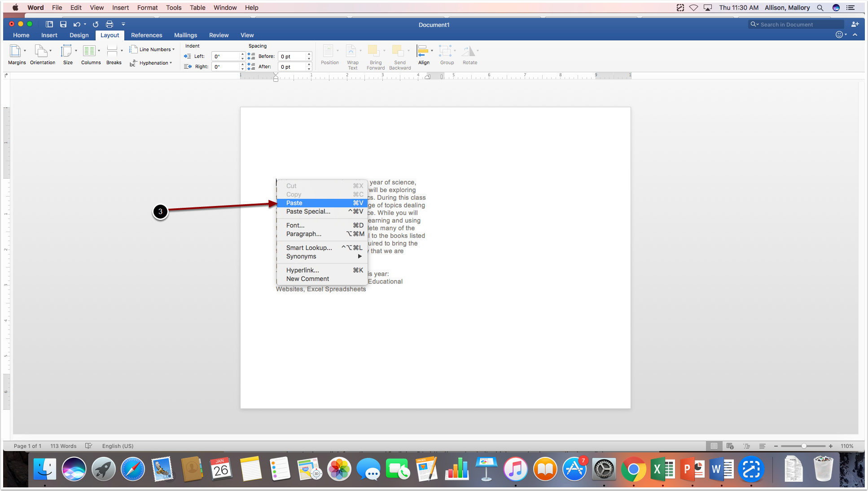Viewport: 868px width, 491px height.
Task: Switch to Print Layout view
Action: tap(714, 446)
